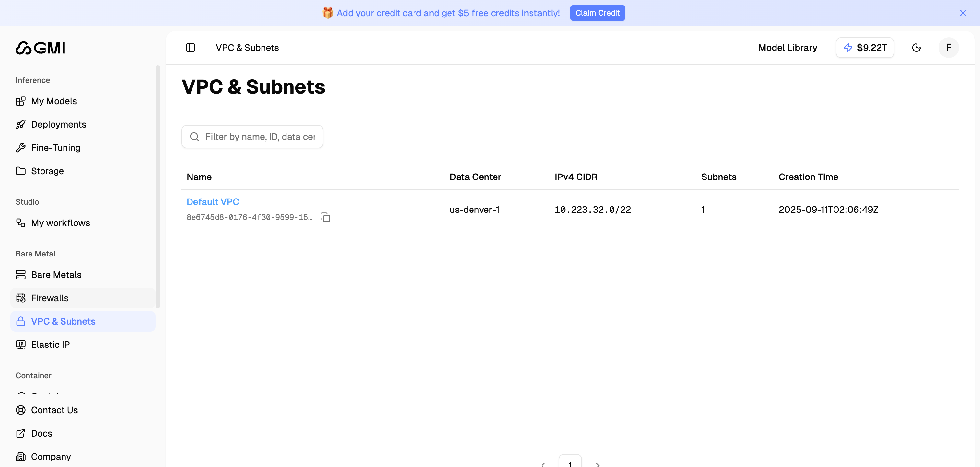Image resolution: width=980 pixels, height=467 pixels.
Task: Collapse the sidebar panel icon
Action: point(190,48)
